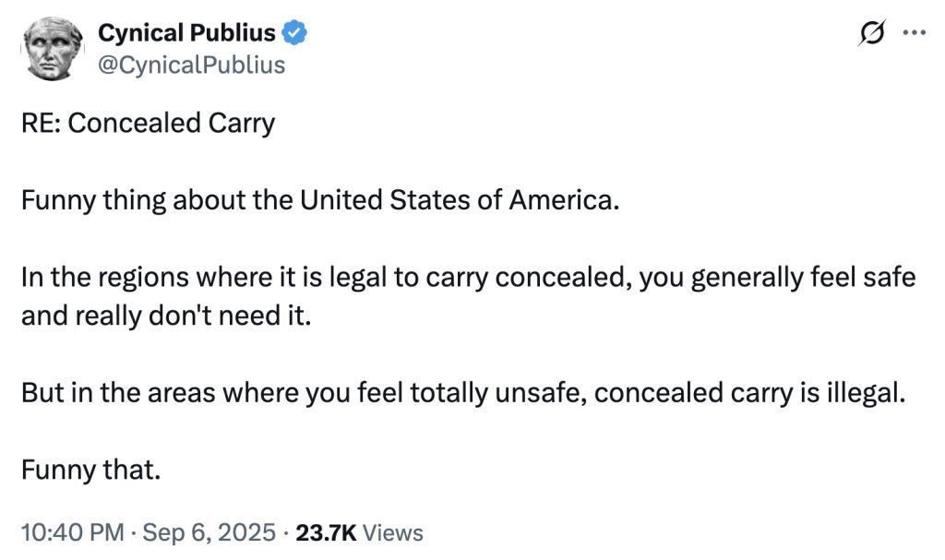This screenshot has height=560, width=945.
Task: Open the author's profile via username
Action: (x=193, y=65)
